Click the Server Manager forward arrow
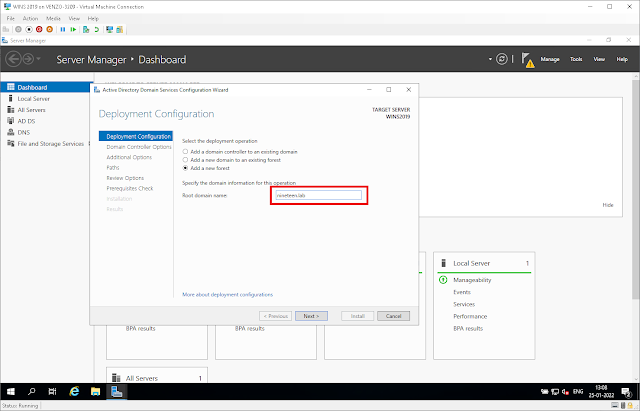Screen dimensions: 640x411 pos(28,59)
